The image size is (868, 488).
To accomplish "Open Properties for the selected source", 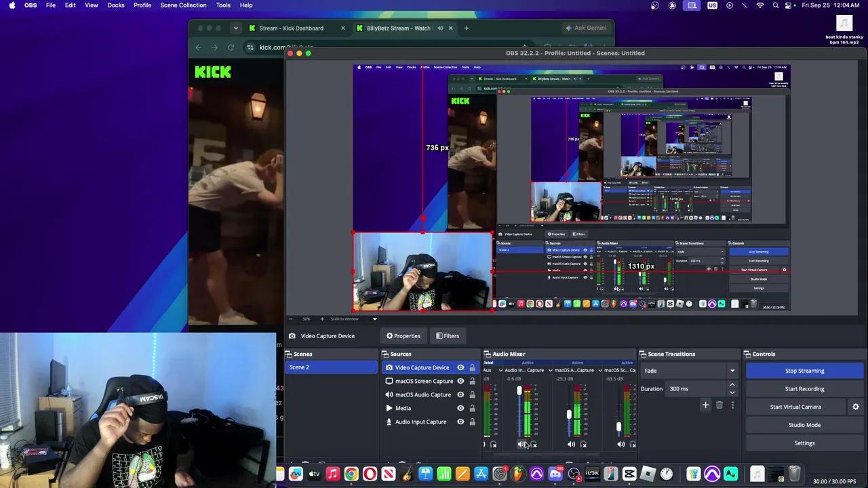I will pyautogui.click(x=403, y=335).
